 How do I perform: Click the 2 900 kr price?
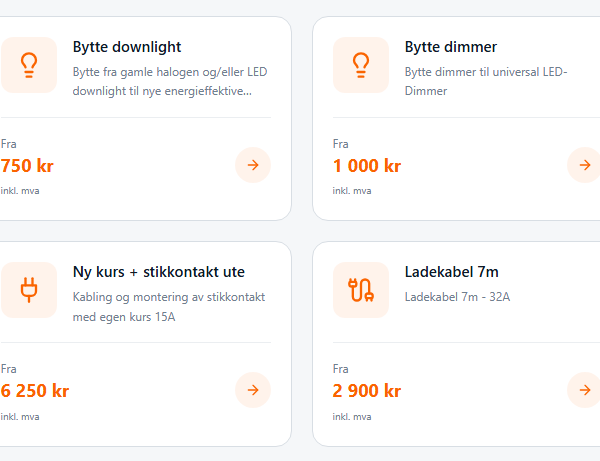(x=367, y=391)
